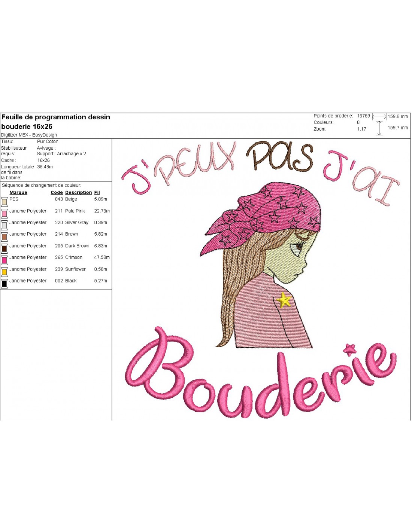Click the height value '159.7 mm'
Viewport: 412px width, 532px height.
tap(398, 128)
